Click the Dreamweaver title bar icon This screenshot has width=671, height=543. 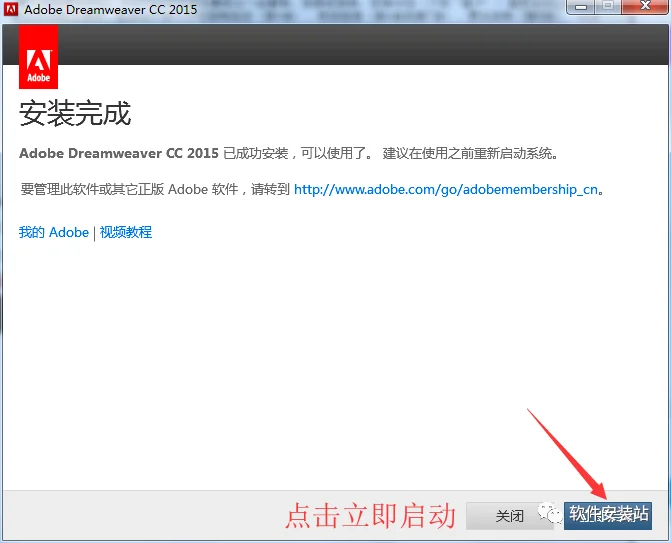coord(11,9)
